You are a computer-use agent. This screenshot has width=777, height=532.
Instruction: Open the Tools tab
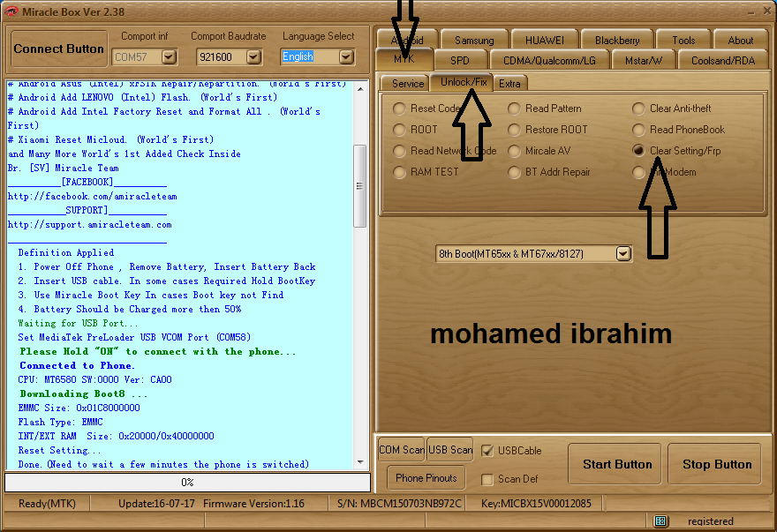pos(683,40)
